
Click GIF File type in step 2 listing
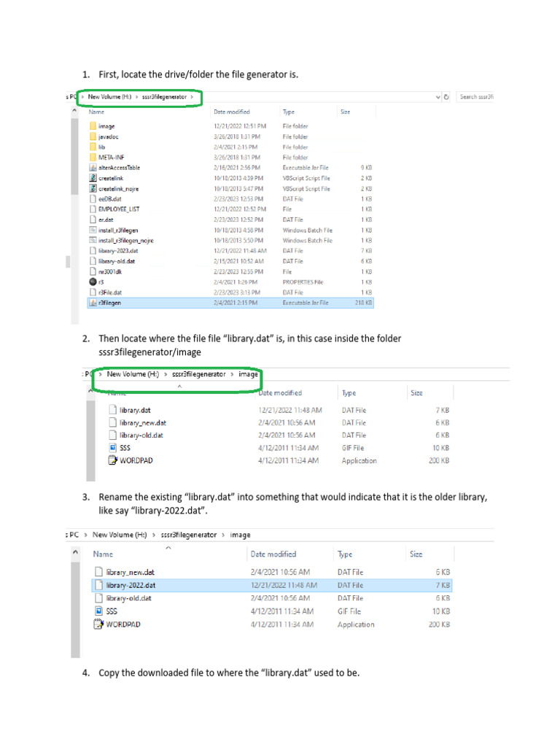point(353,448)
